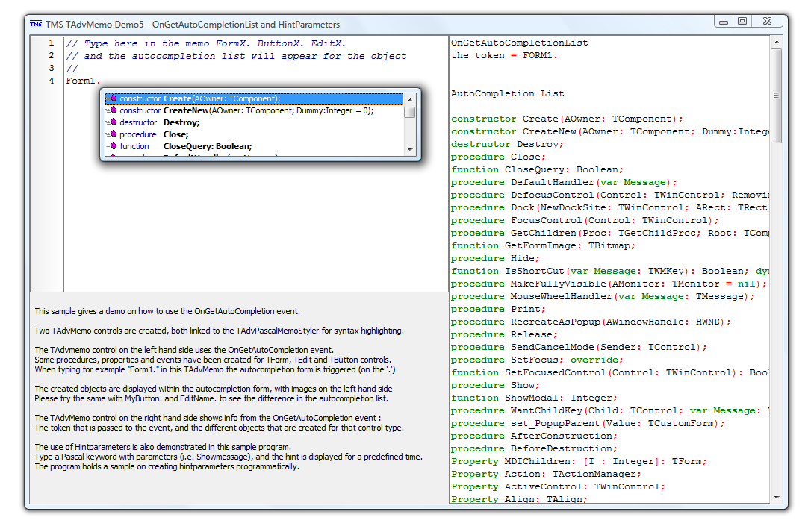
Task: Click 'Property MDIChildren: [I : Integer]: TForm;' line
Action: pyautogui.click(x=579, y=461)
